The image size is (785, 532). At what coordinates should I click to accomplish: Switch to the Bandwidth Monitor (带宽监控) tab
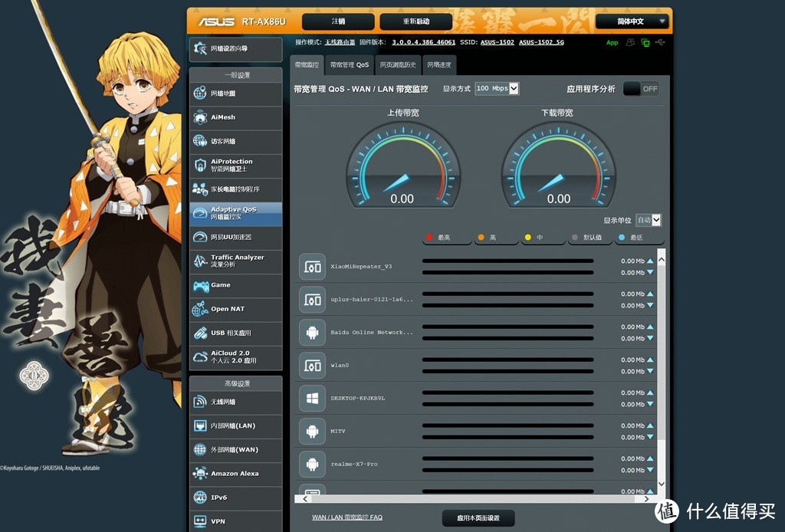307,65
